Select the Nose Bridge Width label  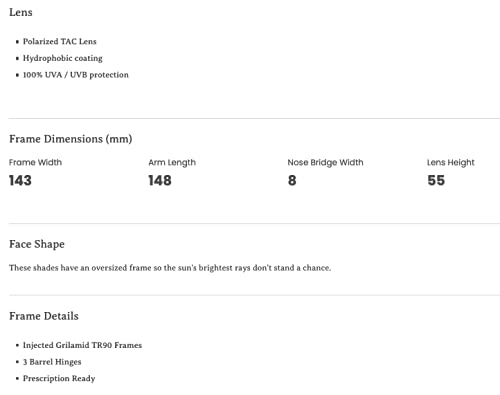tap(325, 163)
